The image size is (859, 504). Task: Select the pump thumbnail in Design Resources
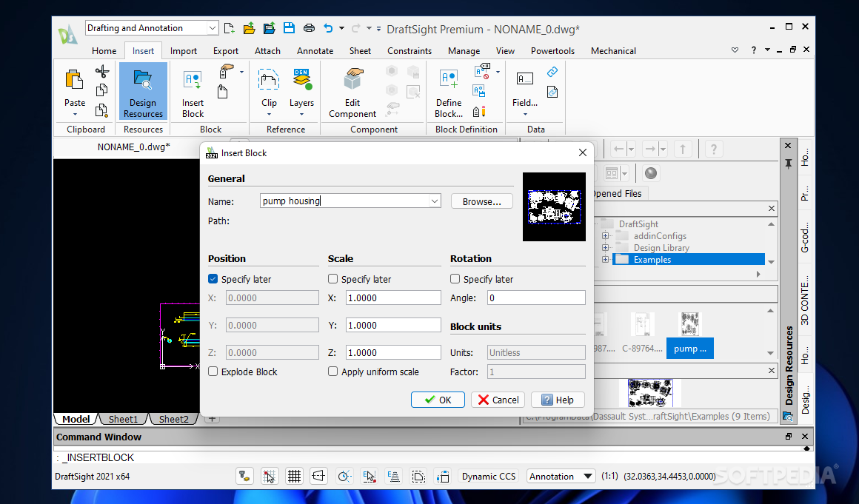coord(689,335)
